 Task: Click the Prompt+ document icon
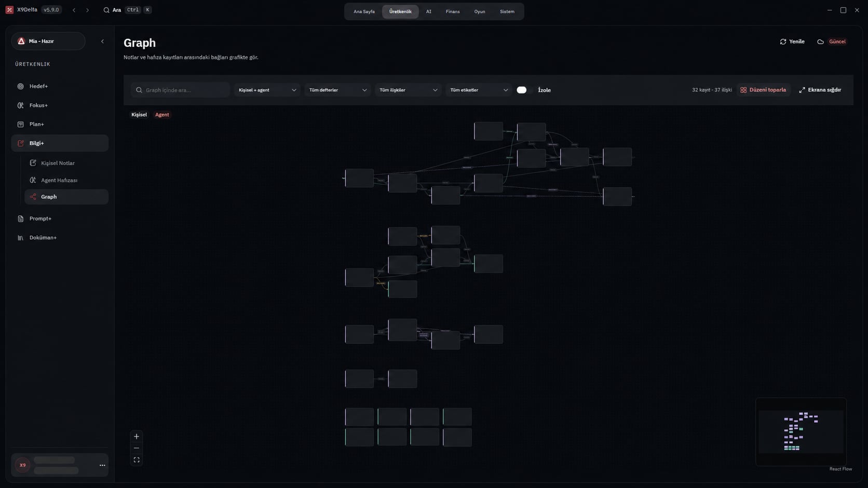tap(21, 219)
